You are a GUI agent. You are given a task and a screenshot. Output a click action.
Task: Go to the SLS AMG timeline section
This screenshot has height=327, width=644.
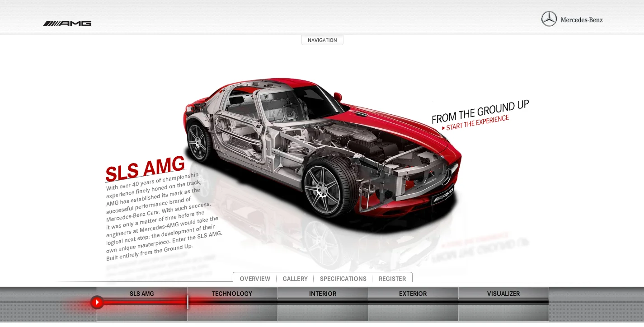pyautogui.click(x=142, y=294)
